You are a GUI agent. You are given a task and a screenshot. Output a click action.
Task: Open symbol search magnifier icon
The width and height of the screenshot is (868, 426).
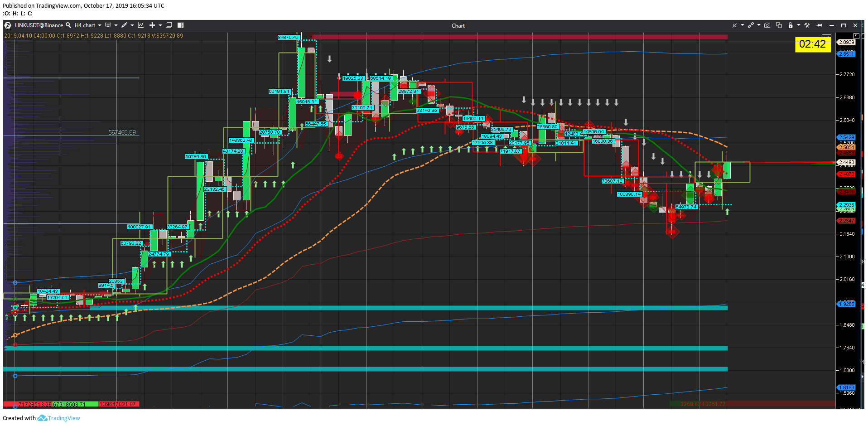tap(68, 25)
